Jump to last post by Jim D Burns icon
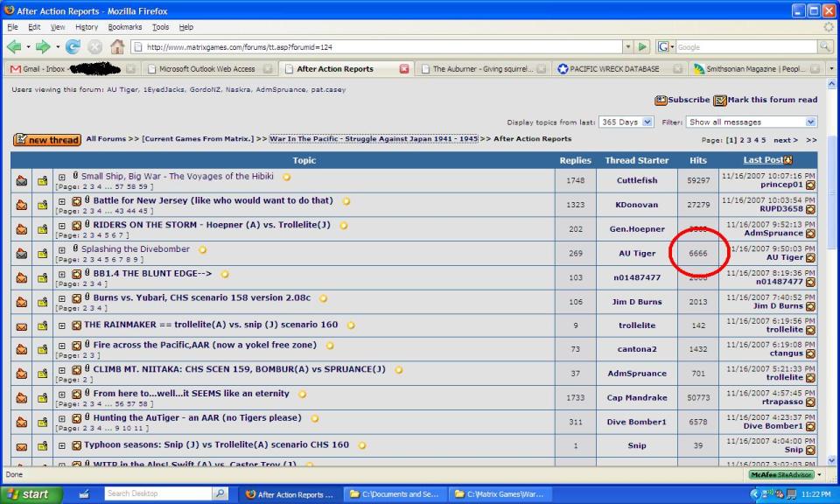 coord(810,306)
